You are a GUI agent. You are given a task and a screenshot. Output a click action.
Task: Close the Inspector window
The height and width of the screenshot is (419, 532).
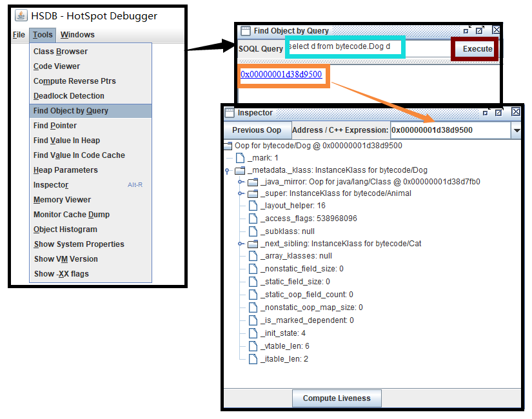(516, 112)
